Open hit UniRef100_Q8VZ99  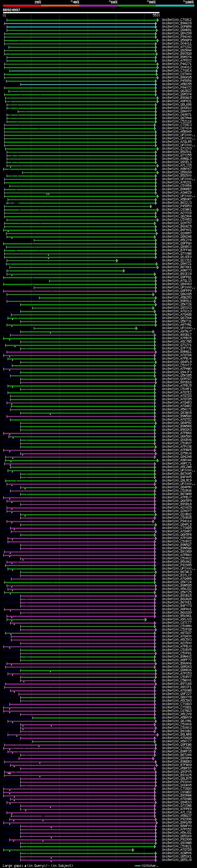(x=177, y=33)
